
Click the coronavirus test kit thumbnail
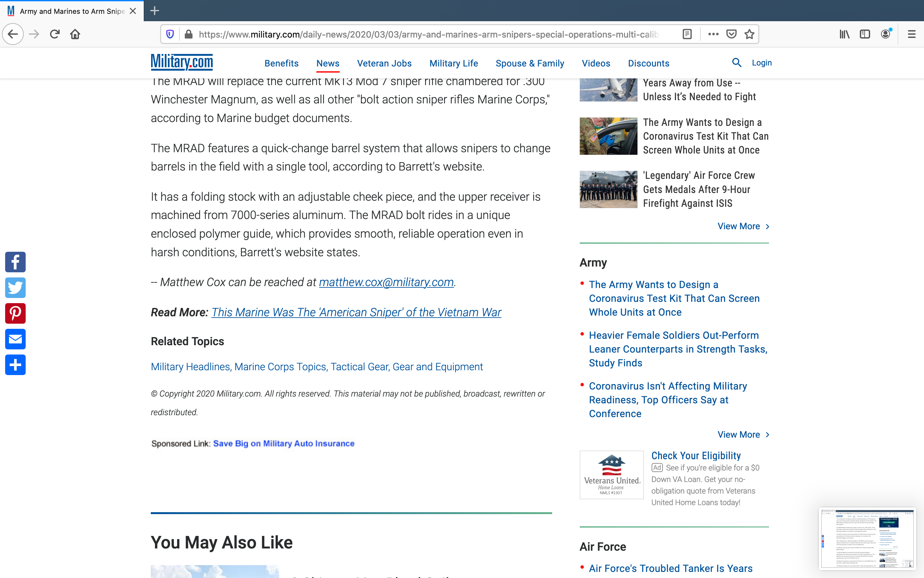tap(608, 136)
